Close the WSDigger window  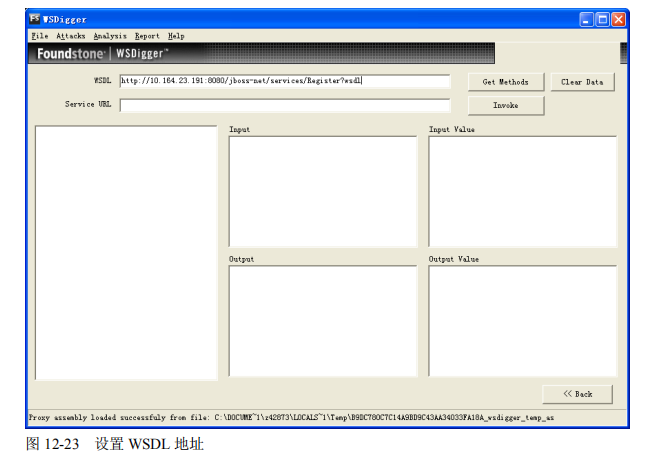tap(618, 19)
